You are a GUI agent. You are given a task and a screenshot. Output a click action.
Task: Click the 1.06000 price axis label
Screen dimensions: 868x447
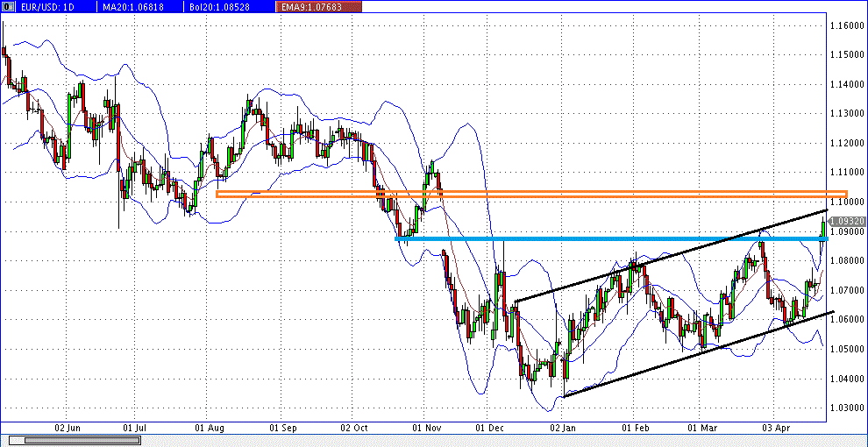pyautogui.click(x=846, y=320)
